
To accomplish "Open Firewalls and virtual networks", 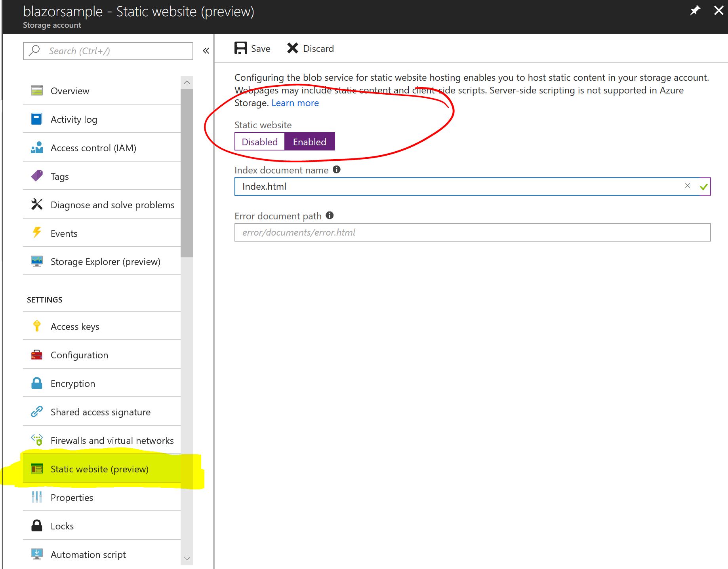I will click(102, 440).
